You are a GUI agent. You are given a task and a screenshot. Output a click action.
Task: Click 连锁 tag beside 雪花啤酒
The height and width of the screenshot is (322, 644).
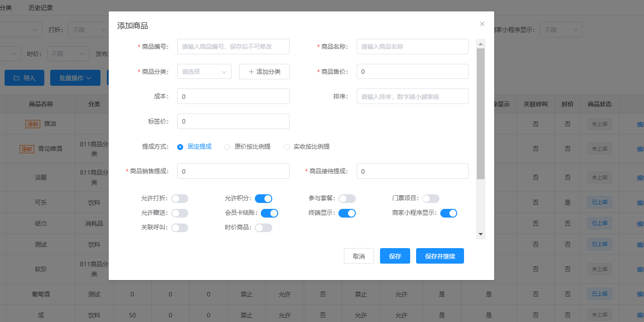(27, 149)
